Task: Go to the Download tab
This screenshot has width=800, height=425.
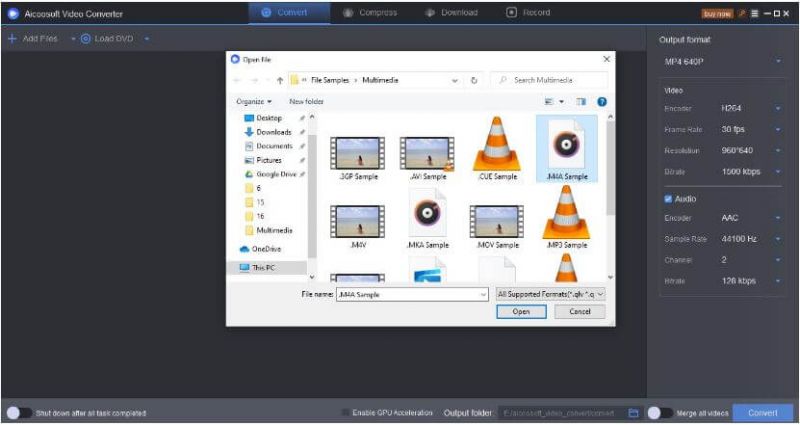Action: tap(451, 13)
